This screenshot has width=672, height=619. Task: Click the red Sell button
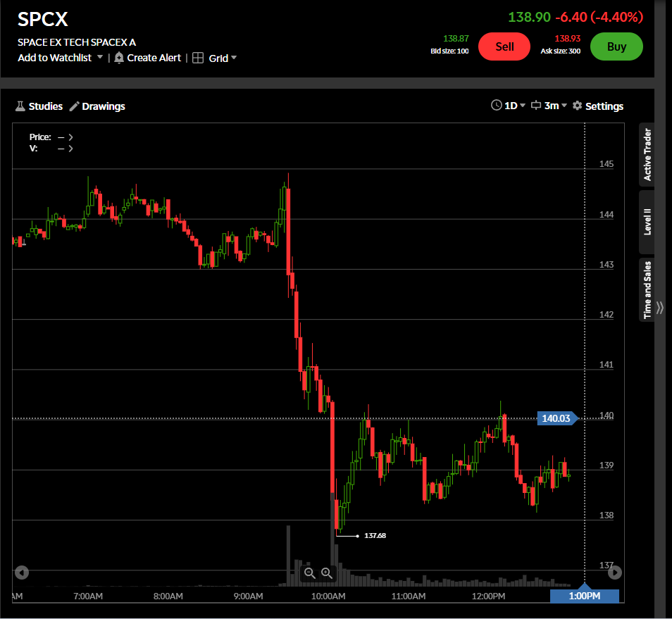(x=504, y=46)
